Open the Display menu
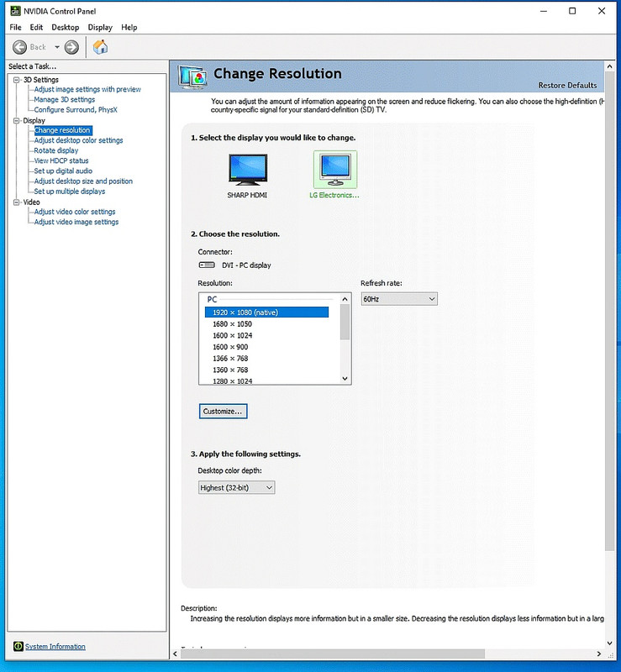621x672 pixels. pos(100,28)
